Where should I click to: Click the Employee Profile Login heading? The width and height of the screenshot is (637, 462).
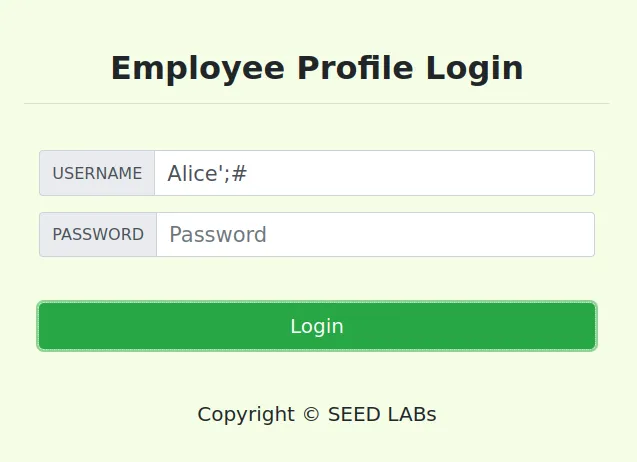coord(317,68)
